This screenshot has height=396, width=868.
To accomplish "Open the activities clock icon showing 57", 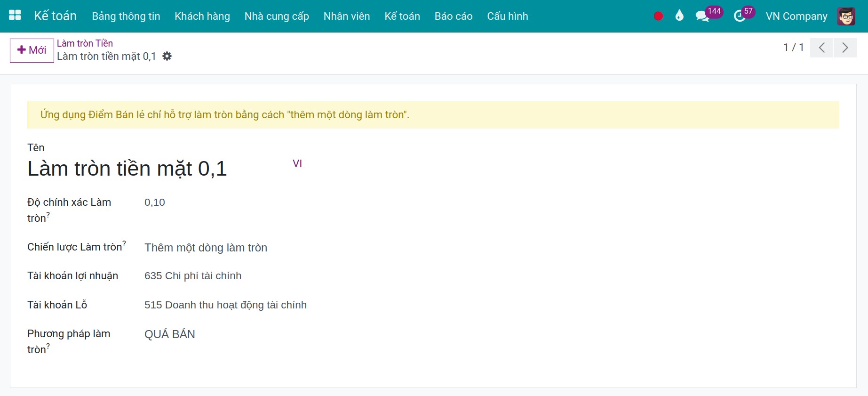I will pyautogui.click(x=744, y=15).
